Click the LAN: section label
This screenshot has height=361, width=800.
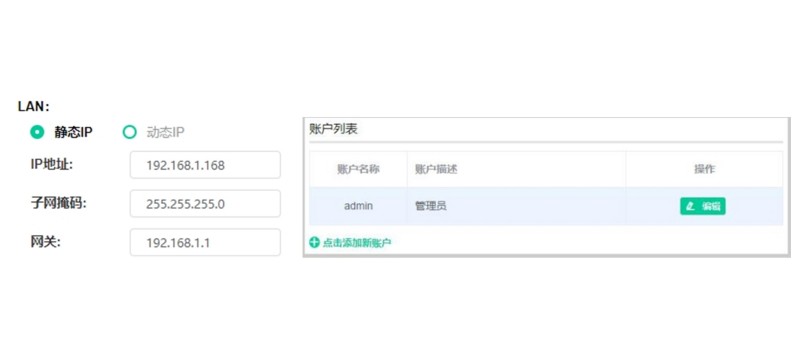click(x=34, y=106)
